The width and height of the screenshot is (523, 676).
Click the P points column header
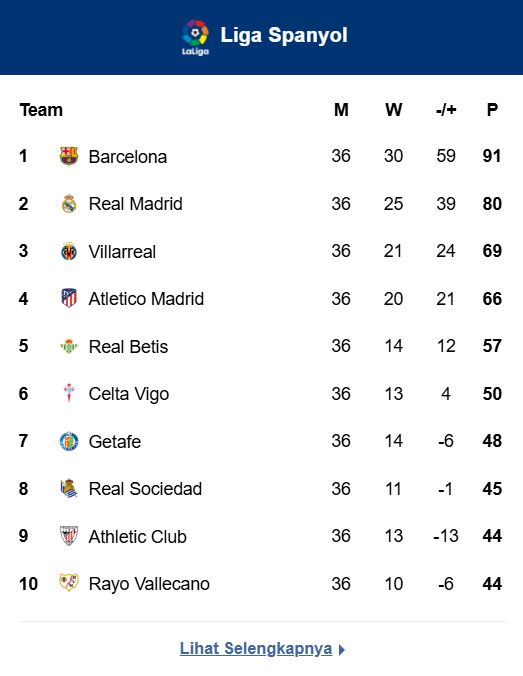(x=492, y=110)
